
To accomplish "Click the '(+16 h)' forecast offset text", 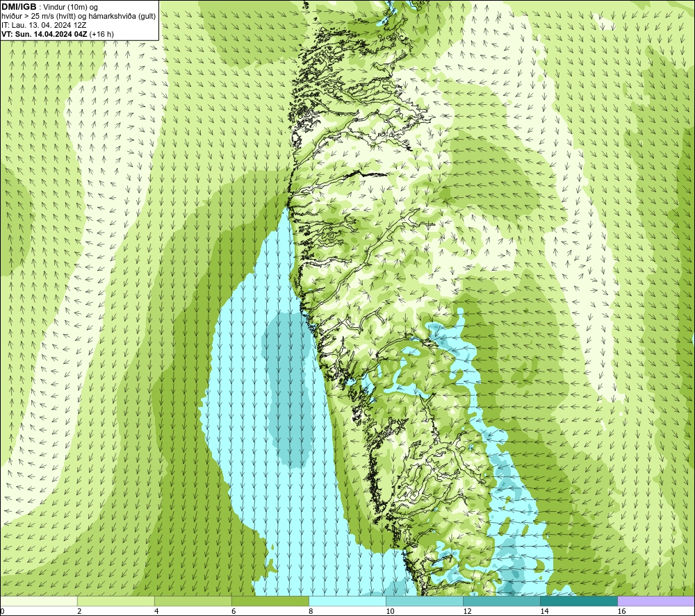I will [101, 34].
